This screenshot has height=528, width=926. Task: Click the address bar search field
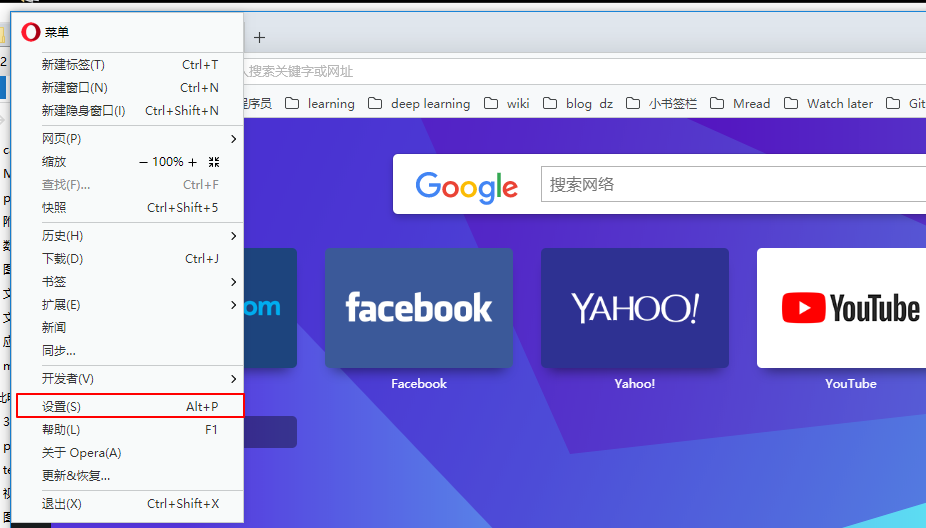pos(585,71)
